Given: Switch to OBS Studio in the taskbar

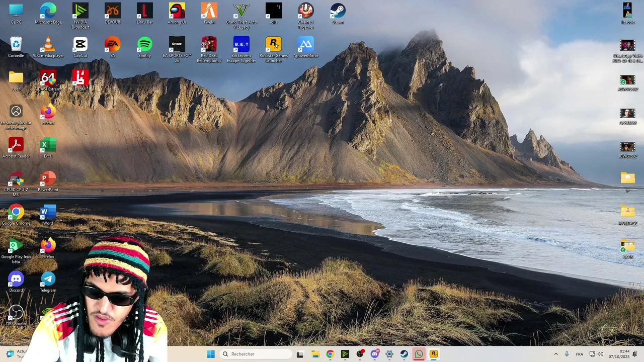Looking at the screenshot, I should point(360,354).
